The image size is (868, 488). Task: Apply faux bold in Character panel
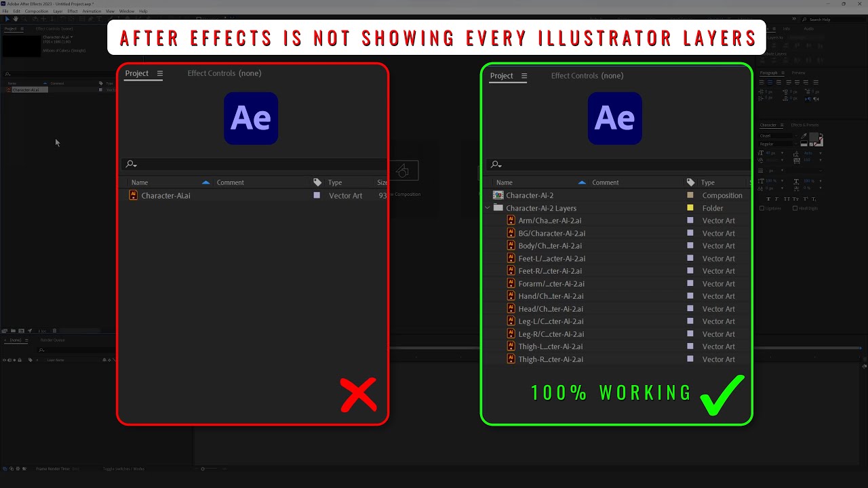click(768, 199)
